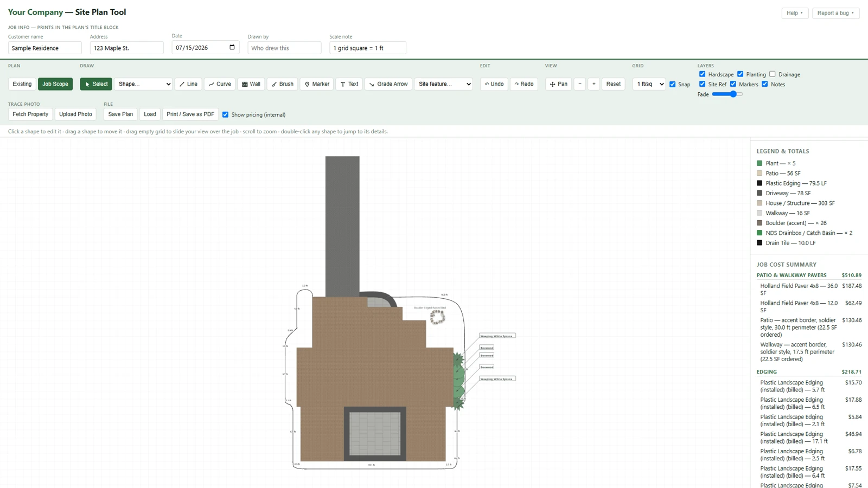Toggle the Planting layer checkbox
This screenshot has width=868, height=488.
[740, 74]
